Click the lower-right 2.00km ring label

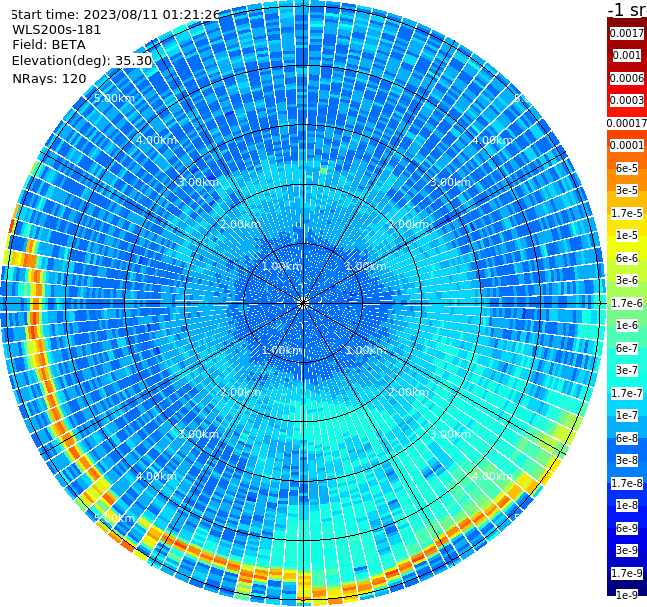click(x=409, y=392)
